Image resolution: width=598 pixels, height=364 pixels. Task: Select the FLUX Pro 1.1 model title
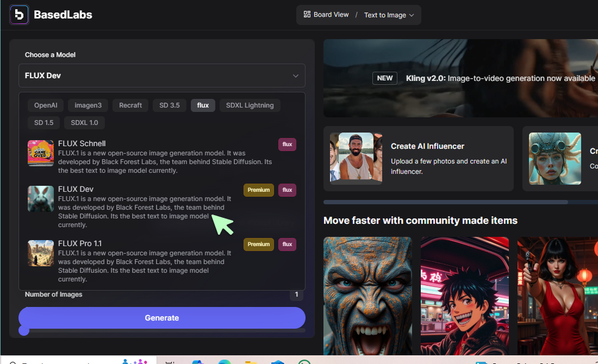coord(80,243)
